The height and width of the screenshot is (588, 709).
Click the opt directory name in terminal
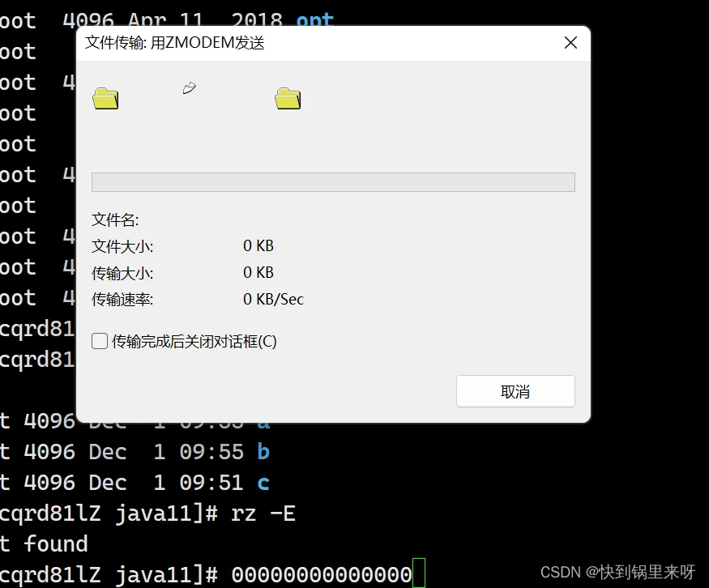point(315,21)
